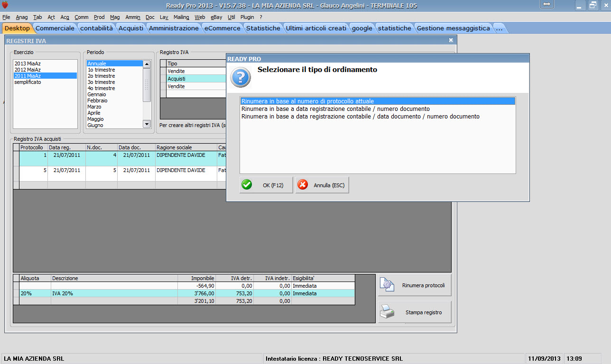Open the Web menu
Screen dimensions: 611x364
click(200, 17)
